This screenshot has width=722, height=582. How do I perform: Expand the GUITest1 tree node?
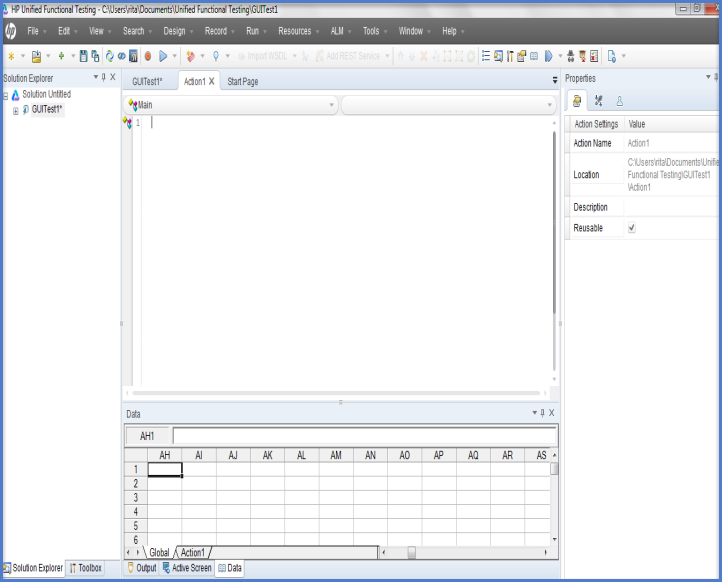[16, 111]
